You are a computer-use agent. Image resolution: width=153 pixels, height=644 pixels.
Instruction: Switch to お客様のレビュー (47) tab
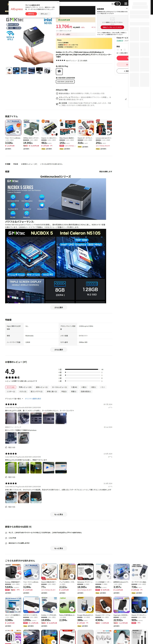[x=29, y=164]
